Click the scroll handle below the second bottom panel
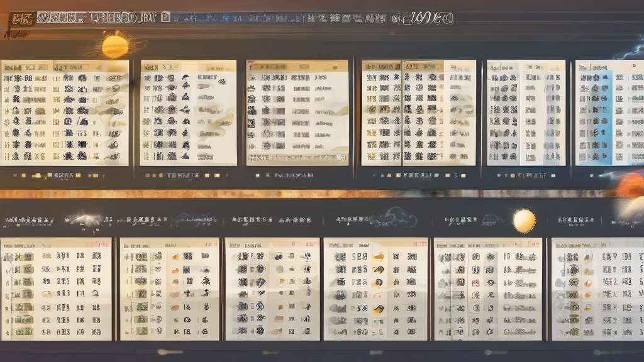Screen dimensions: 644x362 pos(170,352)
